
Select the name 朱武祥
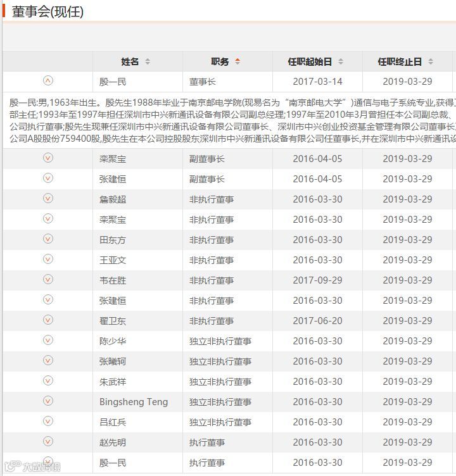coord(113,382)
